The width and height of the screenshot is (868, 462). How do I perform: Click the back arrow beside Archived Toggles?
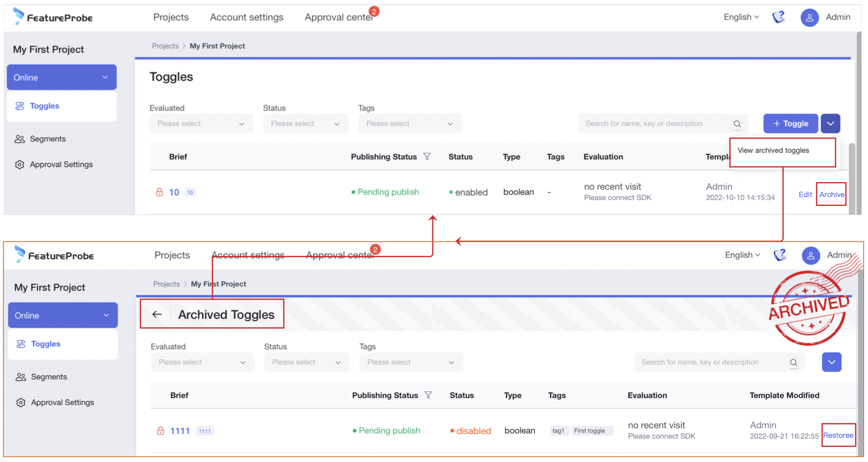(x=156, y=315)
